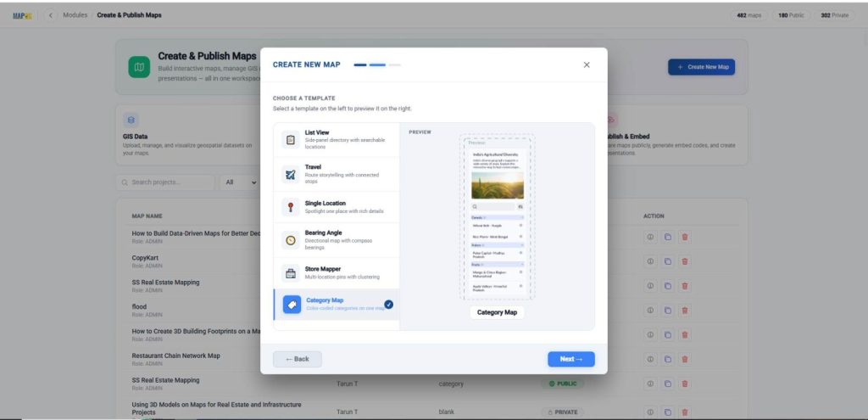The height and width of the screenshot is (420, 868).
Task: Click the flood map name
Action: coord(139,306)
